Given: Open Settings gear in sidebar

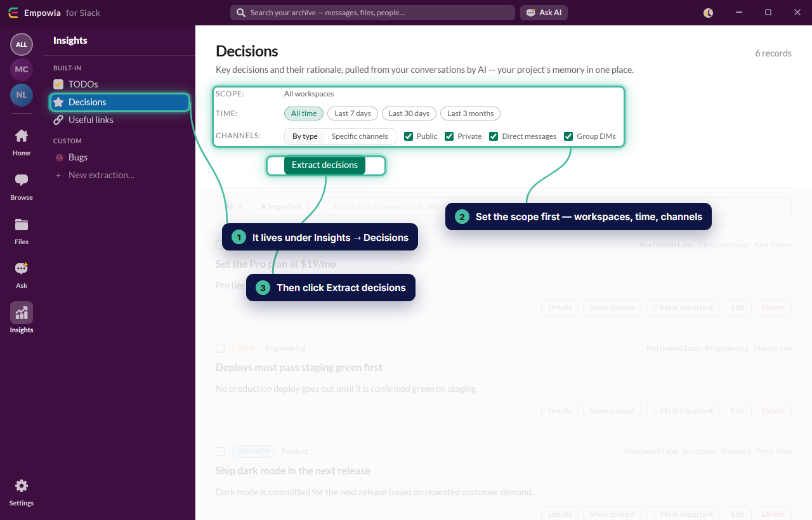Looking at the screenshot, I should (22, 493).
